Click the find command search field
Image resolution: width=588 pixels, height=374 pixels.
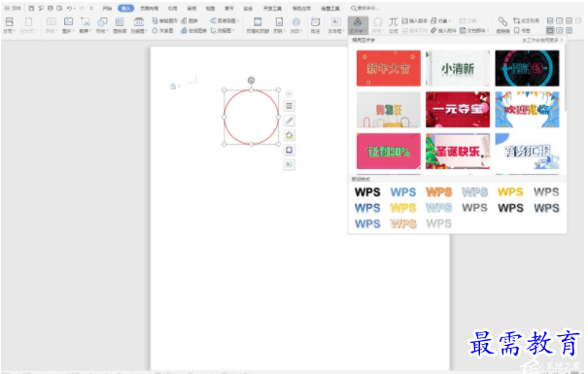tap(364, 8)
